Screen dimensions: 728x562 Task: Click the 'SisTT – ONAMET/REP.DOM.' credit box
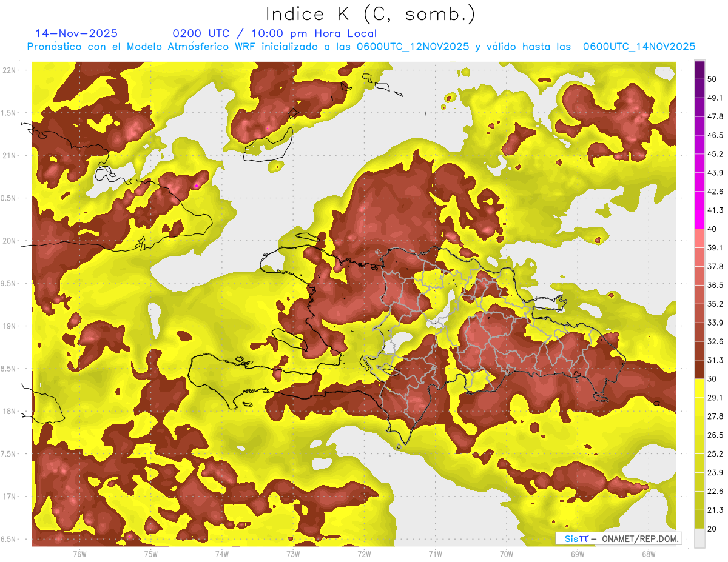point(618,538)
